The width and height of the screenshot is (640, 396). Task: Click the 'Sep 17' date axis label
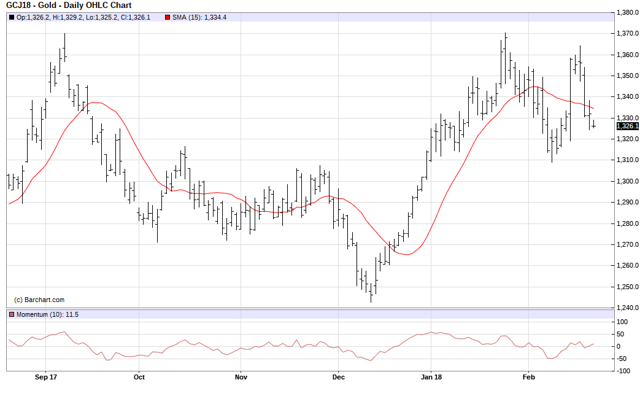coord(46,377)
